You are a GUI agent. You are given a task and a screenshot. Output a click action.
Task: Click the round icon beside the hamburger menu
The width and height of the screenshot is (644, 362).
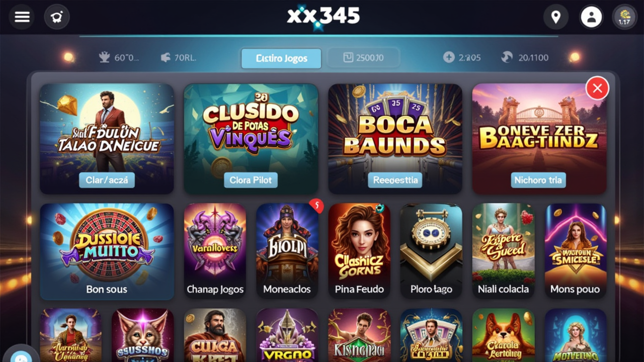click(x=57, y=17)
